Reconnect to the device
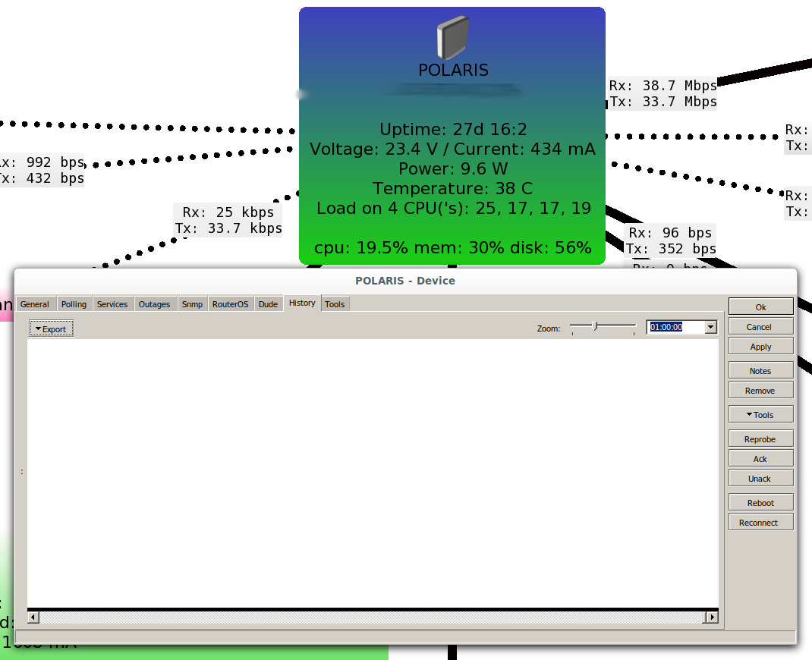 tap(760, 522)
